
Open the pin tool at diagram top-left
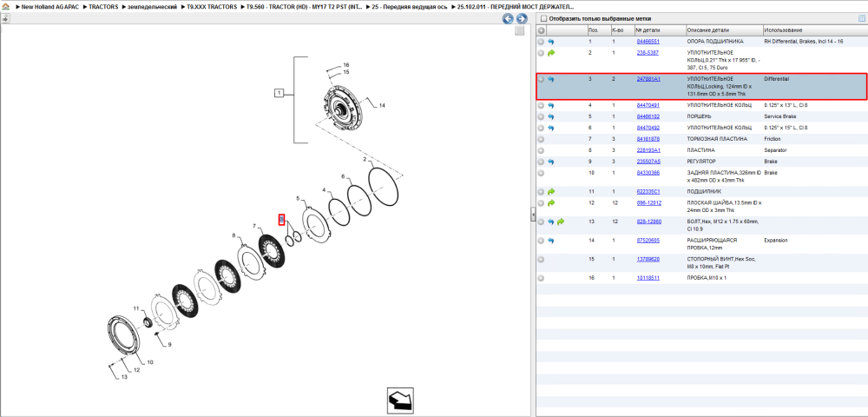tap(5, 18)
